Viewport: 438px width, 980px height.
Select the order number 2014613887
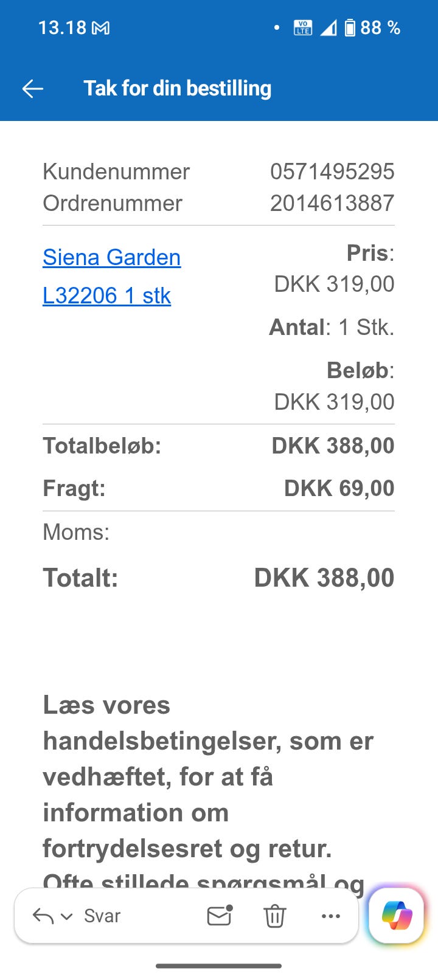pyautogui.click(x=332, y=203)
